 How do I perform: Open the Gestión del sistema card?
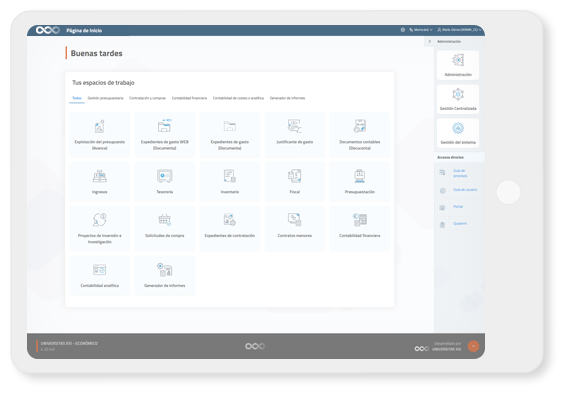click(458, 133)
